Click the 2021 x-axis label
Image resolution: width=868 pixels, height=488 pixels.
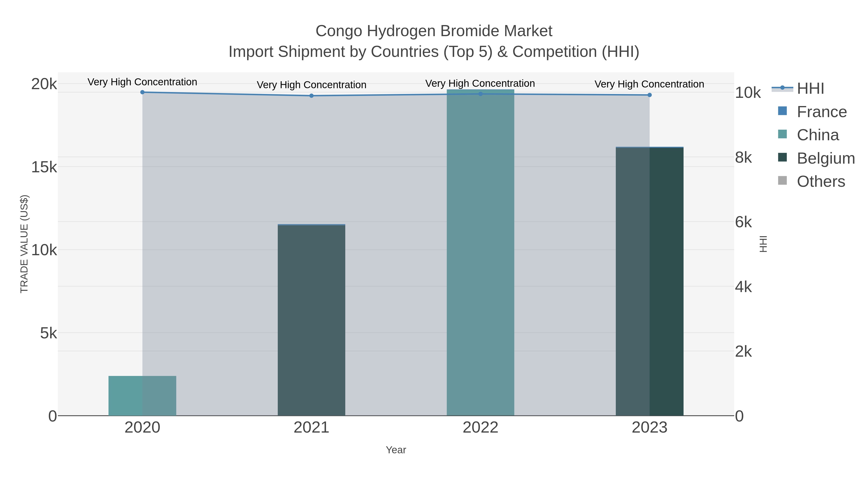pyautogui.click(x=311, y=428)
